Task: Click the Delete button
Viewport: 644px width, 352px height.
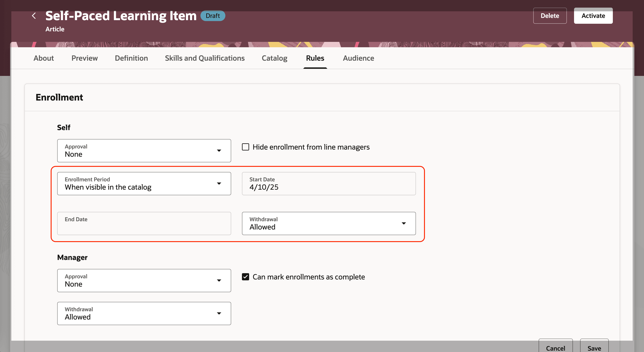Action: click(550, 16)
